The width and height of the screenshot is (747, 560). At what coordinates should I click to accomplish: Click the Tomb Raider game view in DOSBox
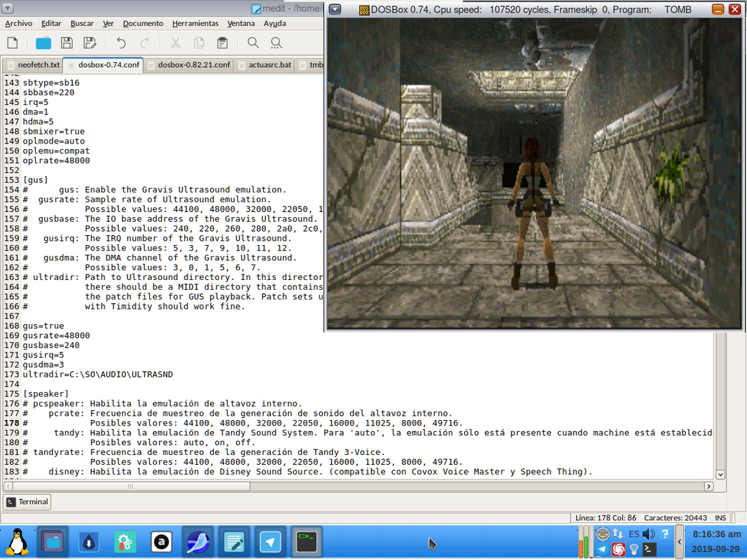pos(534,174)
